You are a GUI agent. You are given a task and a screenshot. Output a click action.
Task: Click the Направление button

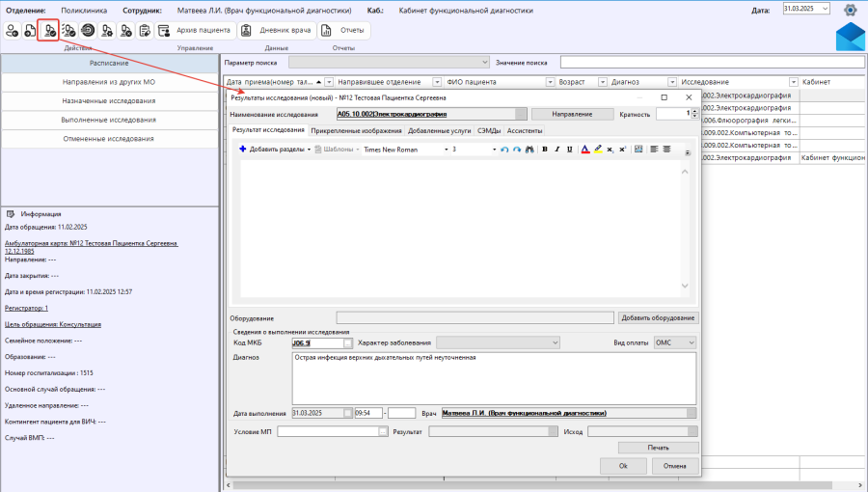pos(572,114)
